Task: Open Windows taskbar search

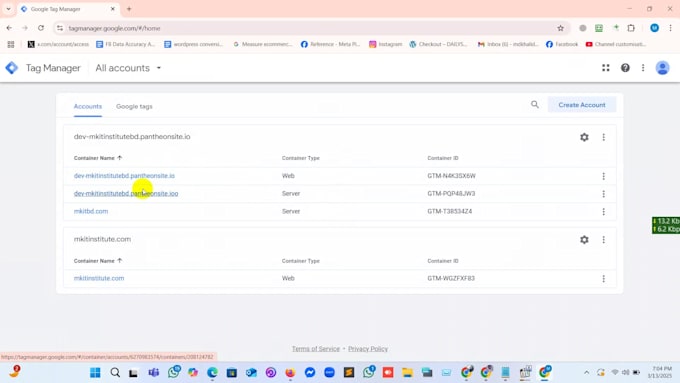Action: 115,372
